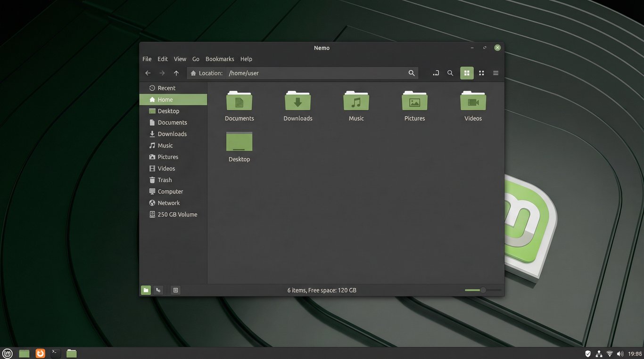Screen dimensions: 644x359
Task: Open the Recent files section
Action: pyautogui.click(x=167, y=88)
